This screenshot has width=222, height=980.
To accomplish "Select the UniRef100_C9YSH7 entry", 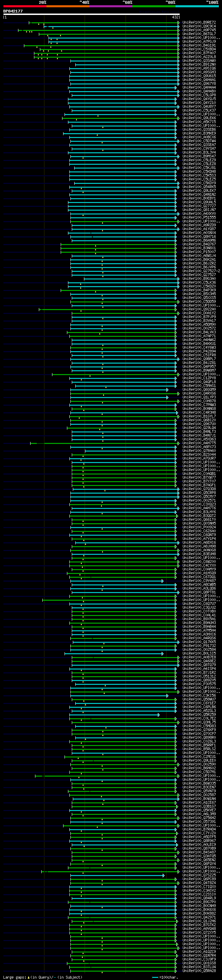I will click(199, 148).
